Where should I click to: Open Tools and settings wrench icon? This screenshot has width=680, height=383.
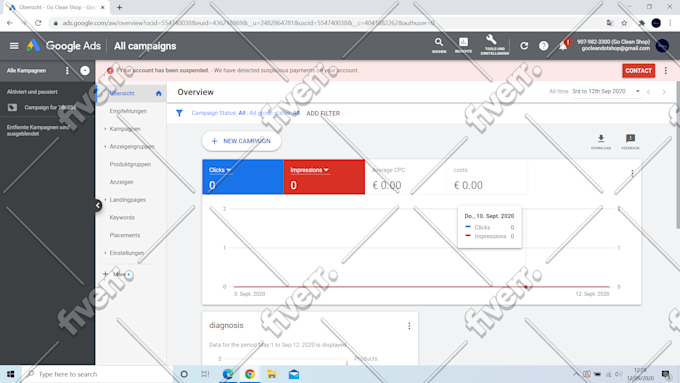494,45
